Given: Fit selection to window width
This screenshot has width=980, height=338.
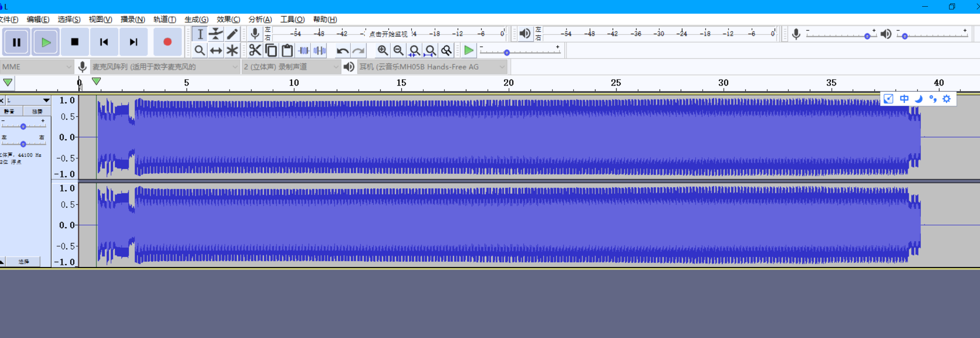Looking at the screenshot, I should (x=415, y=50).
